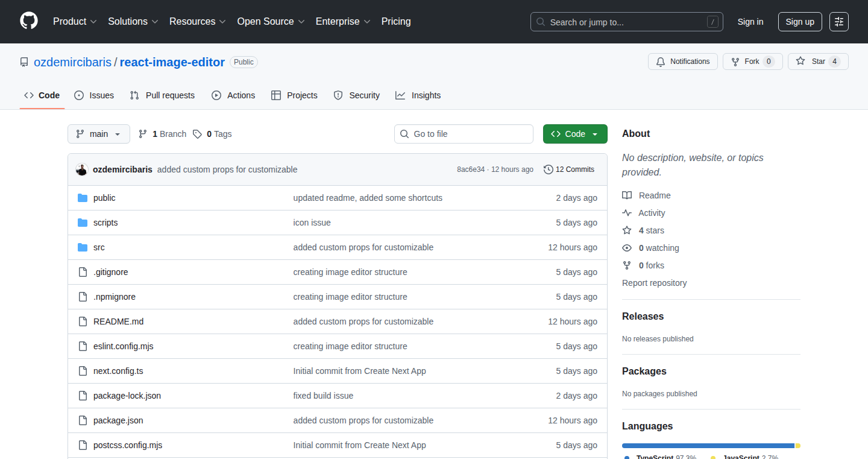
Task: Click the branch icon beside 1 Branch
Action: click(143, 134)
